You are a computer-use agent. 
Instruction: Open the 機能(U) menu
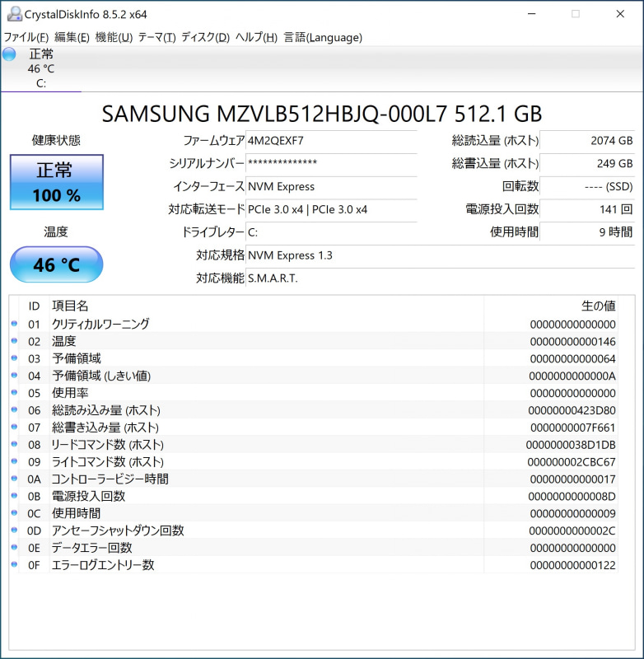(x=114, y=37)
